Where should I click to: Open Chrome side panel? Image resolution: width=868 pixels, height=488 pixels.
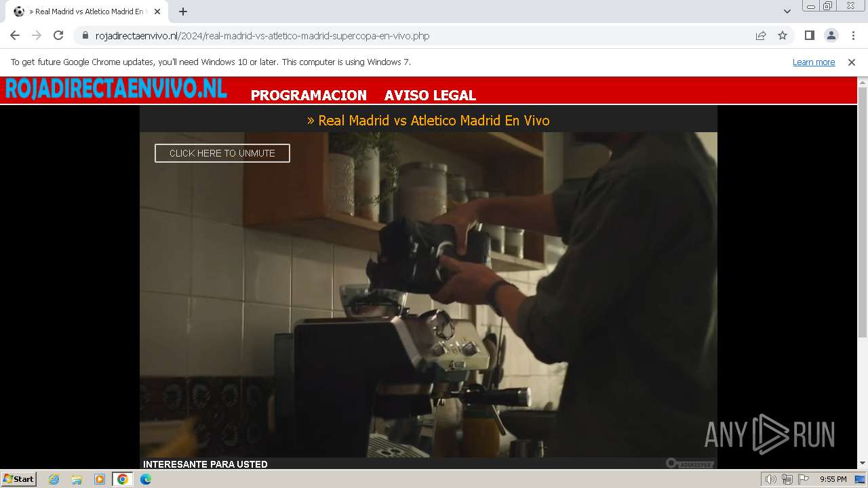(x=810, y=36)
